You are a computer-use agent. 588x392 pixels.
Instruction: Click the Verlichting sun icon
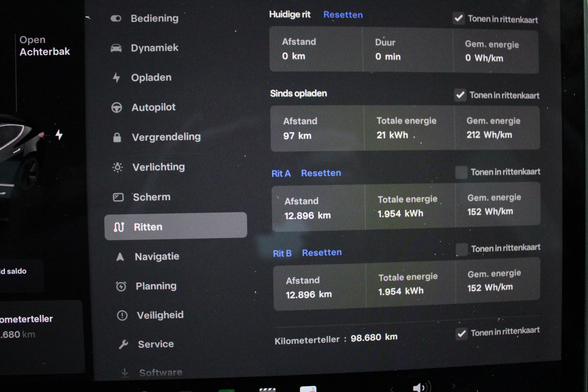click(x=118, y=167)
